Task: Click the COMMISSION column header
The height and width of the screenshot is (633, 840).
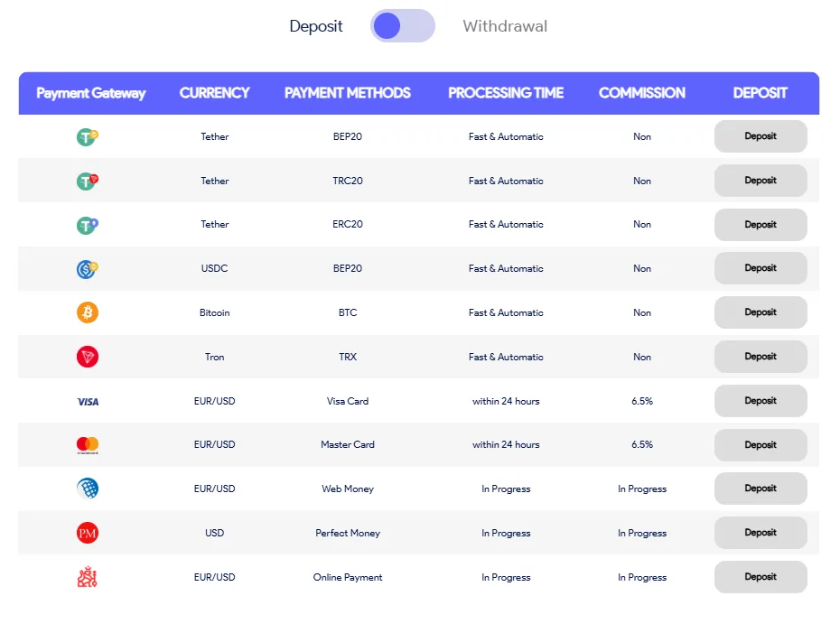Action: [x=641, y=93]
